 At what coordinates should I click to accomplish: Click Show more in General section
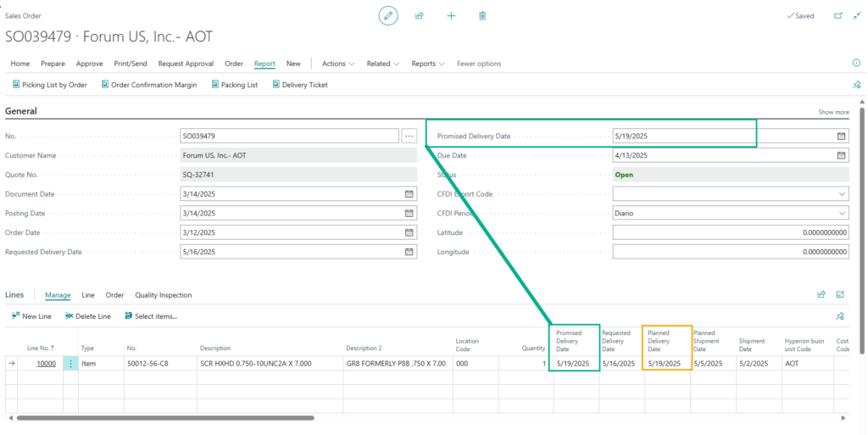[834, 112]
